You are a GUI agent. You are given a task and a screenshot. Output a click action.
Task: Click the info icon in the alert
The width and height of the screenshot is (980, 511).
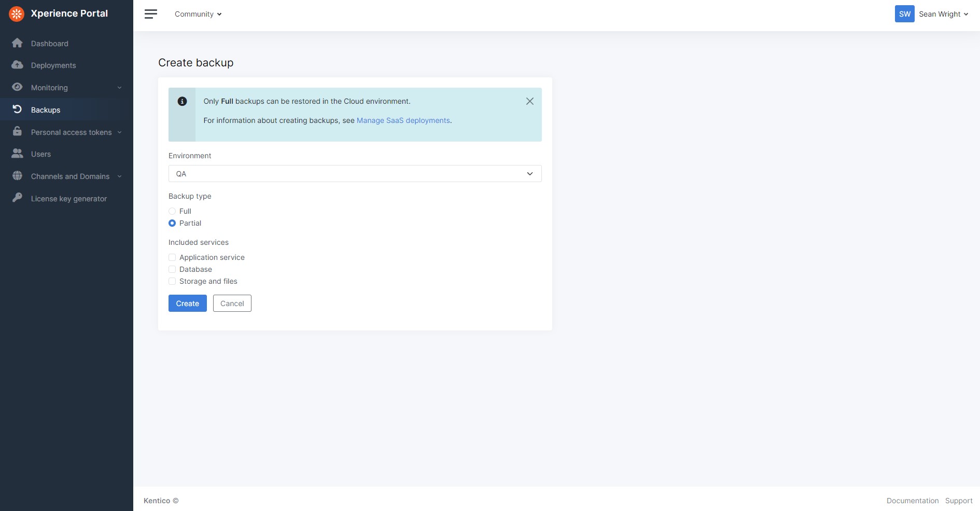click(x=182, y=101)
